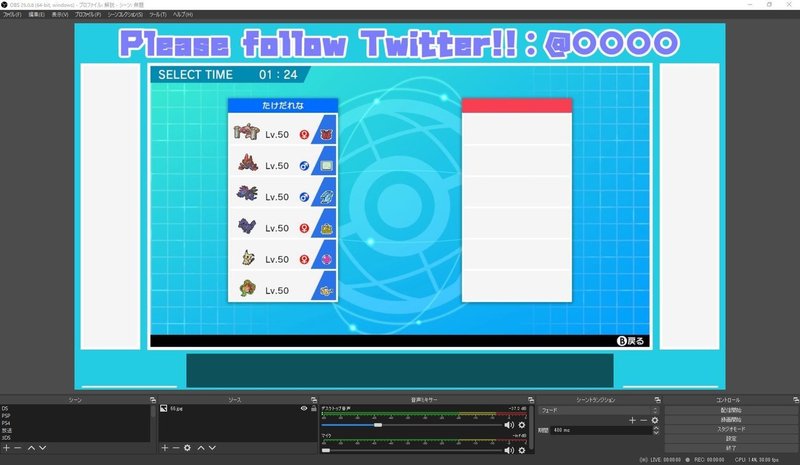Undock the Sources panel with float icon
Viewport: 800px width, 465px height.
(x=313, y=400)
